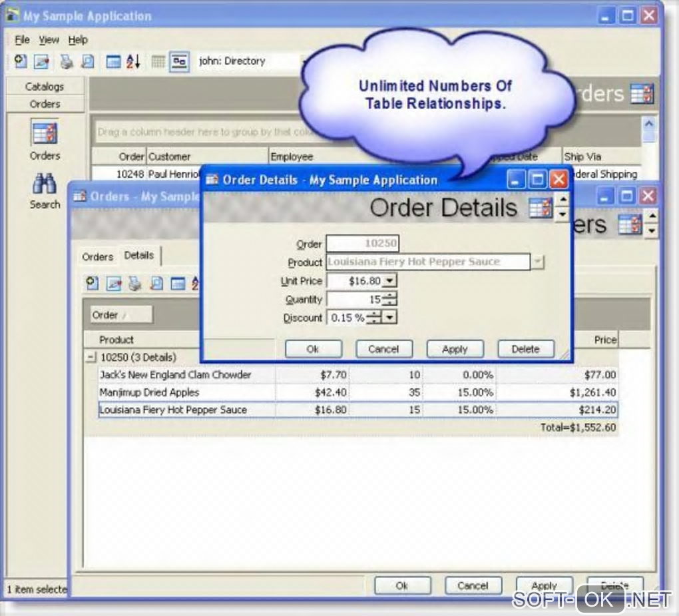
Task: Click Cancel in Order Details dialog
Action: point(383,349)
